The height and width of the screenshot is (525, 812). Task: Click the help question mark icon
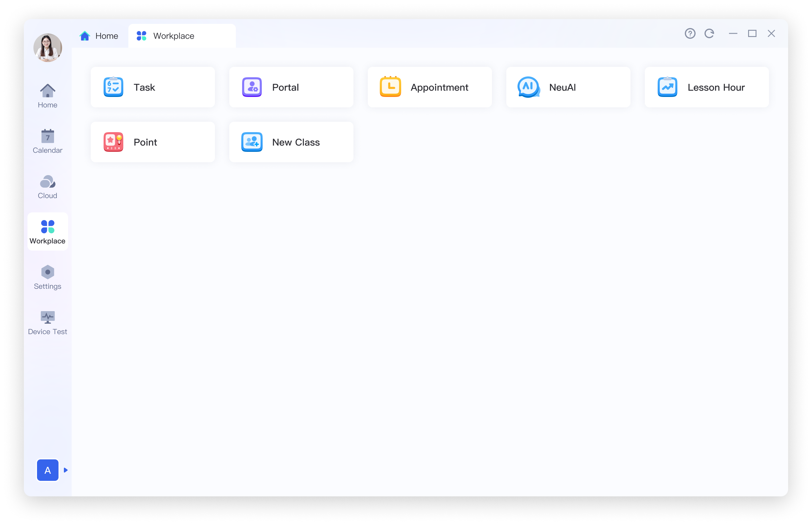pos(690,33)
